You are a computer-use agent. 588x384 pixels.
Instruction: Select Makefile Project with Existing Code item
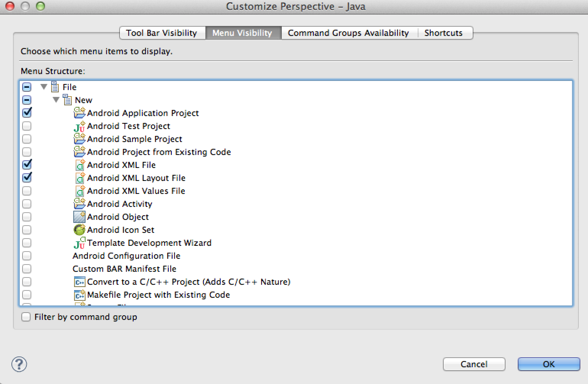pyautogui.click(x=158, y=295)
